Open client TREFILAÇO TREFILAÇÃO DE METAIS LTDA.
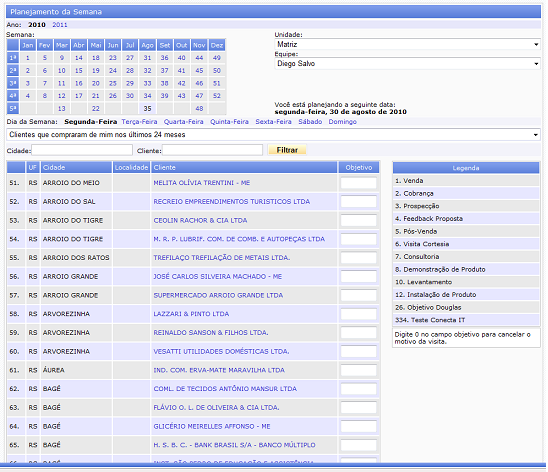Viewport: 548px width, 472px height. pyautogui.click(x=222, y=257)
